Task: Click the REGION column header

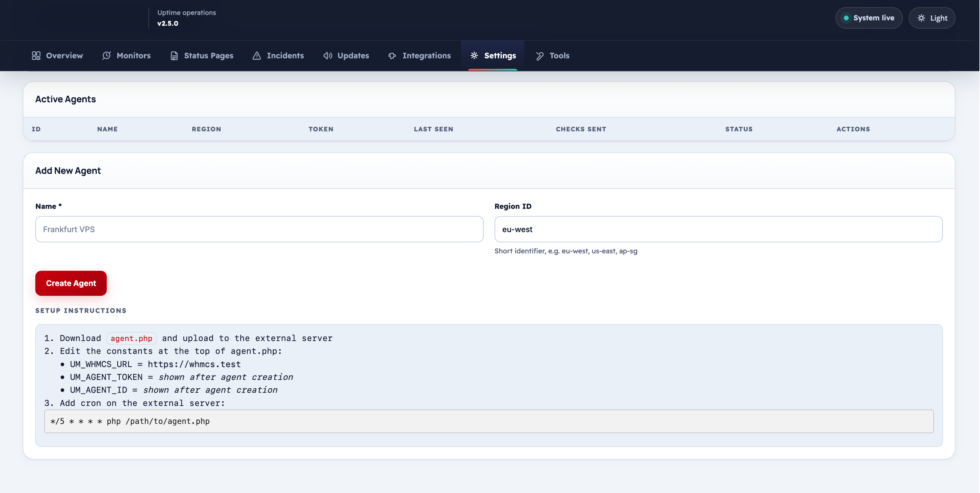Action: click(x=207, y=129)
